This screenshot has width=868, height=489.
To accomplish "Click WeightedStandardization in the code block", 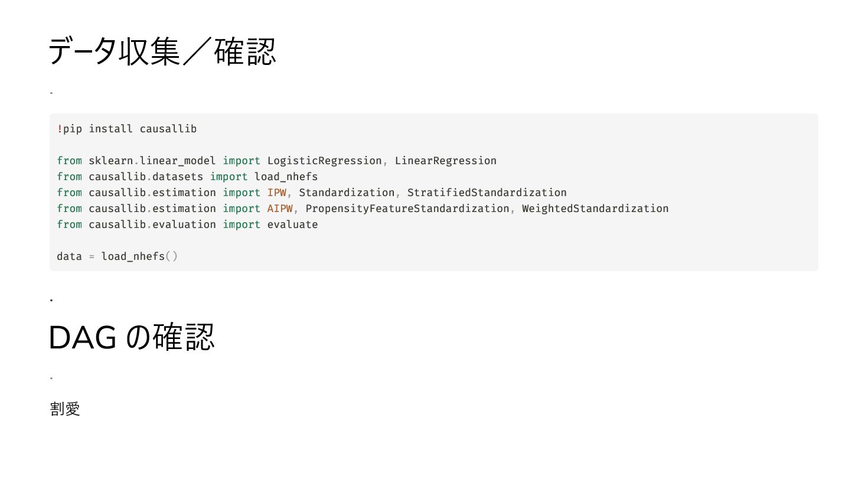I will 595,208.
